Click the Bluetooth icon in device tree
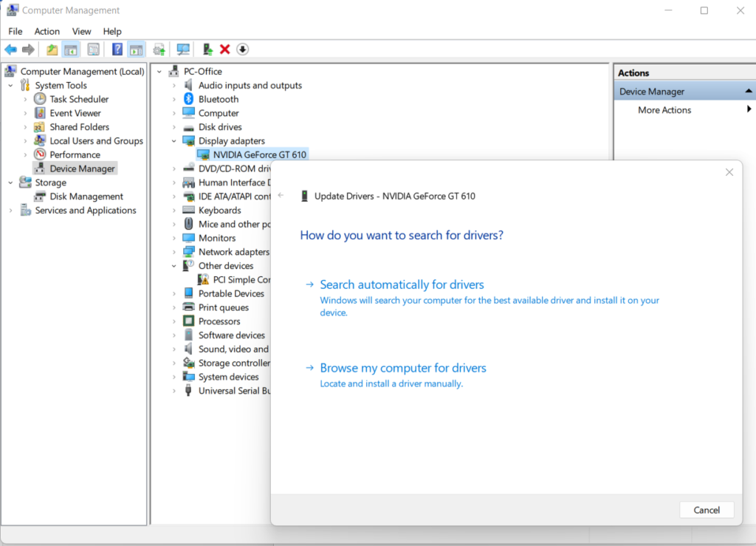756x546 pixels. coord(188,99)
